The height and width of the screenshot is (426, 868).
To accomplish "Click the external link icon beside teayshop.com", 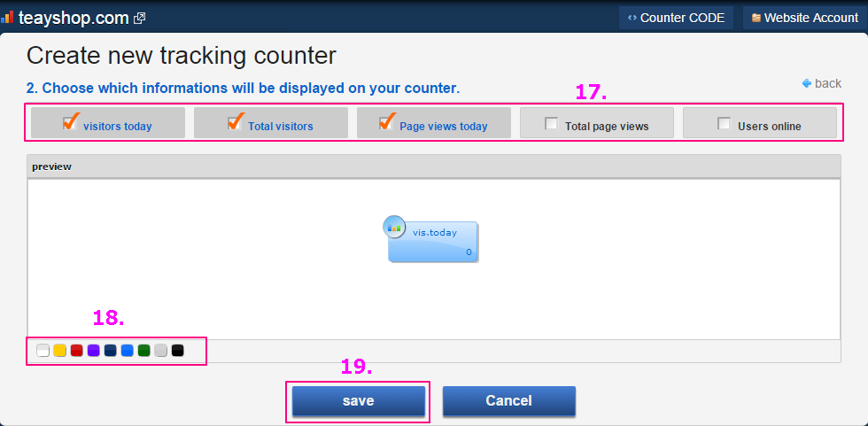I will tap(139, 18).
